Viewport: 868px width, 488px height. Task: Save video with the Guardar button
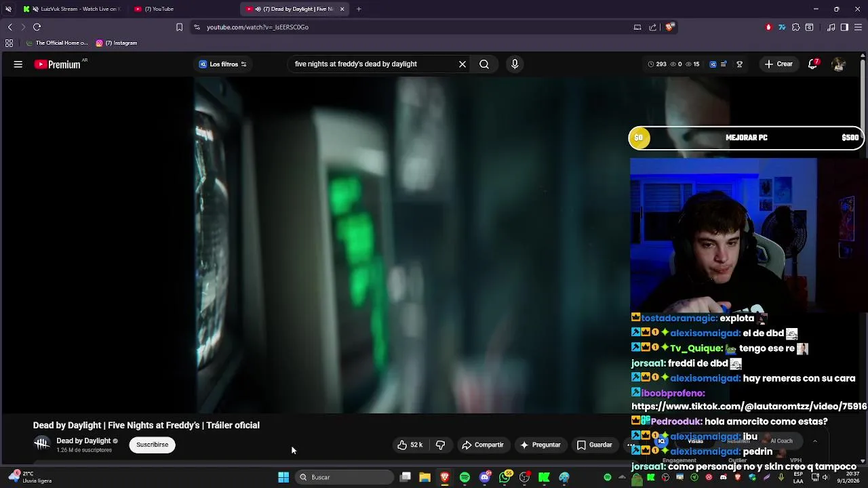[595, 445]
